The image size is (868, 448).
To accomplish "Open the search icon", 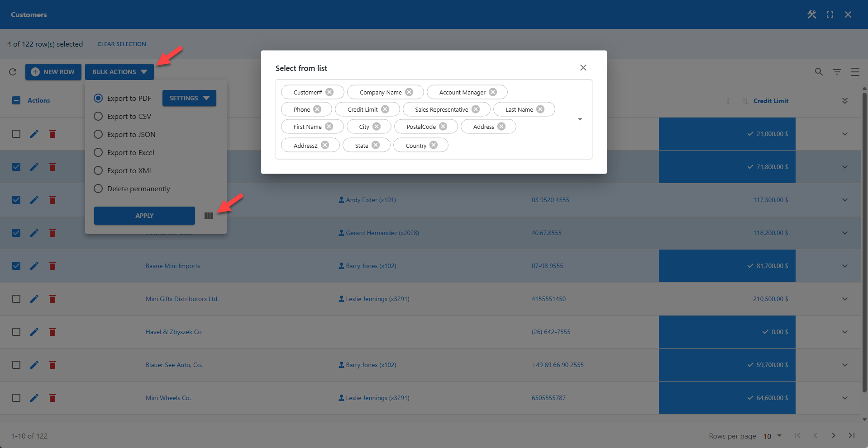I will tap(819, 71).
